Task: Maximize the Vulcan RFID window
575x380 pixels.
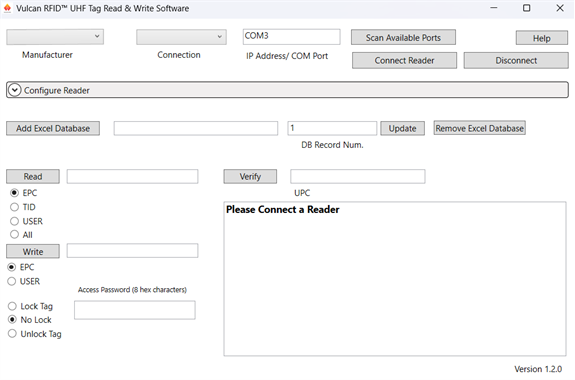Action: (x=527, y=8)
